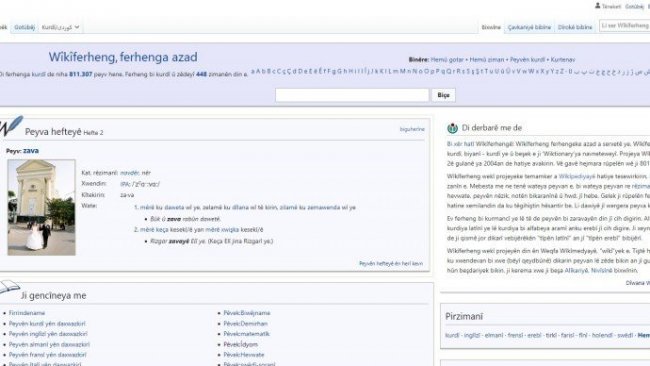Viewport: 650px width, 366px height.
Task: Click the main dictionary search input field
Action: [352, 95]
